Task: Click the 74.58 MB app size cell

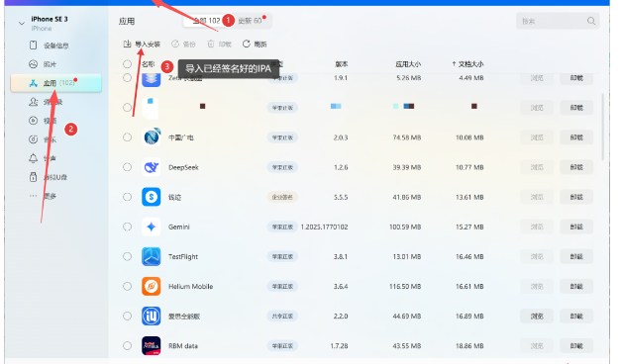Action: pos(407,137)
